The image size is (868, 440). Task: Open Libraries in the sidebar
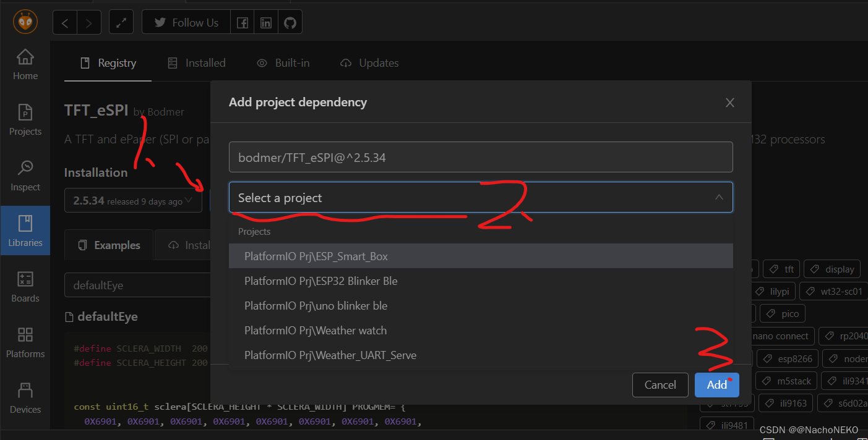25,231
